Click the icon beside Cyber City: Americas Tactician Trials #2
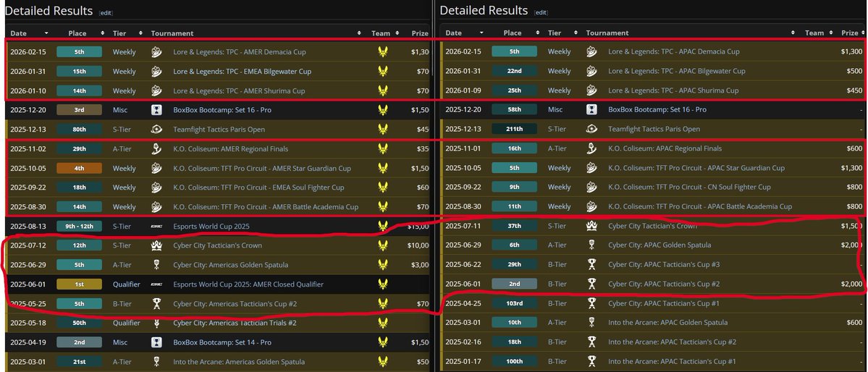The width and height of the screenshot is (868, 372). [x=156, y=323]
